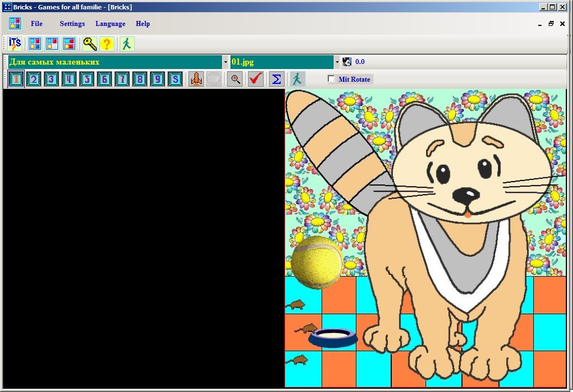This screenshot has height=392, width=573.
Task: Click the blue sigma sum icon
Action: (277, 79)
